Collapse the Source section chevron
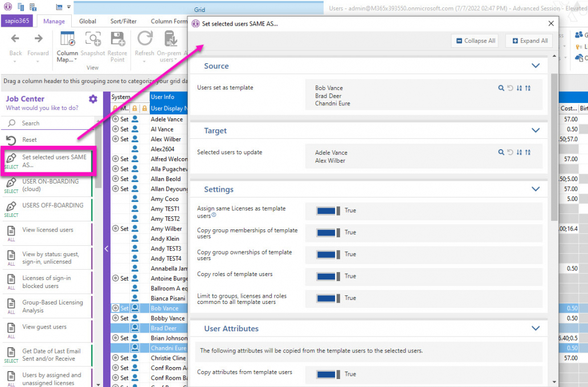588x387 pixels. pyautogui.click(x=535, y=66)
